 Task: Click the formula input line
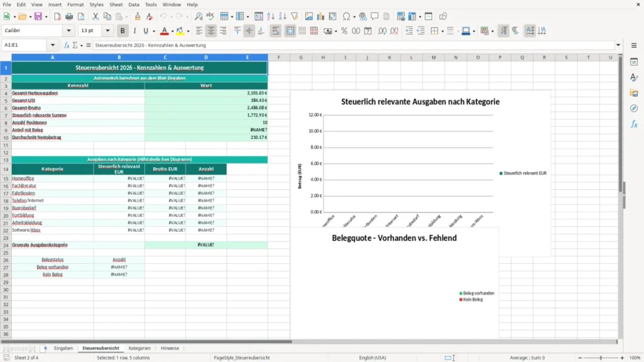pos(353,45)
